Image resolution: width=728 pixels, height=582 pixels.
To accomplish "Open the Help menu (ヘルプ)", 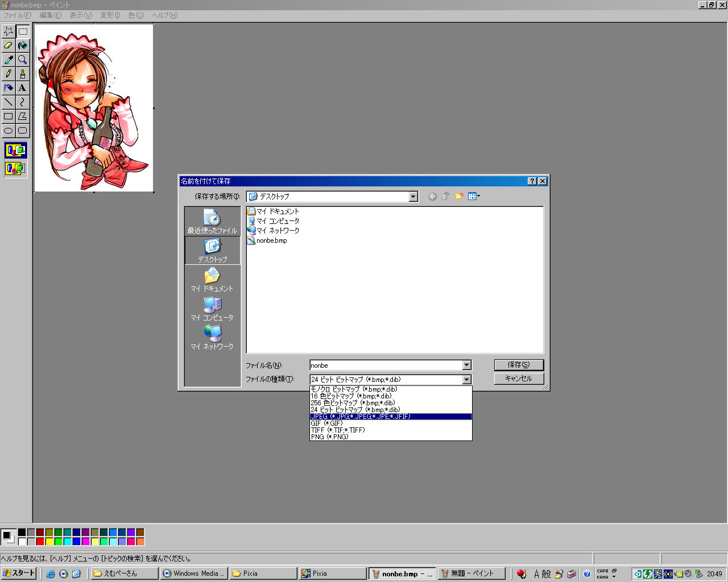I will point(164,15).
